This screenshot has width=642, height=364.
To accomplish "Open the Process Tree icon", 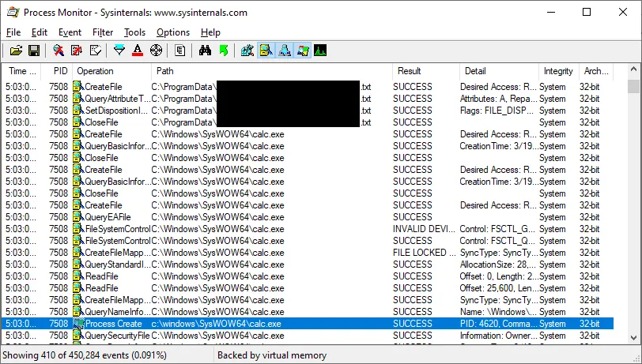I will click(x=179, y=51).
